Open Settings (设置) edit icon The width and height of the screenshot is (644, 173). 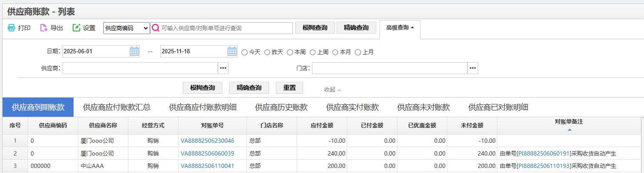point(77,28)
